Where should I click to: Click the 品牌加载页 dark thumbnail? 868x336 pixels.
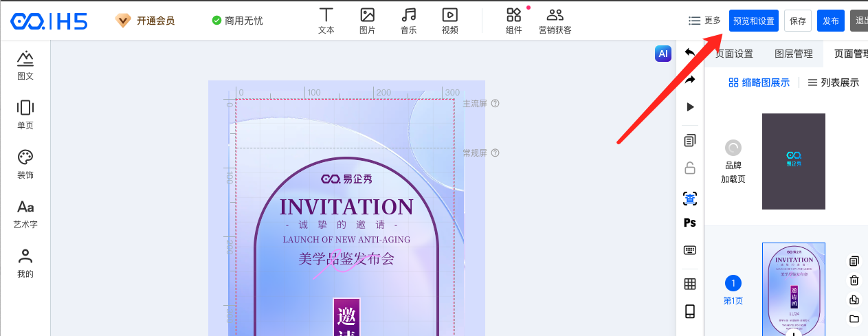pyautogui.click(x=794, y=161)
